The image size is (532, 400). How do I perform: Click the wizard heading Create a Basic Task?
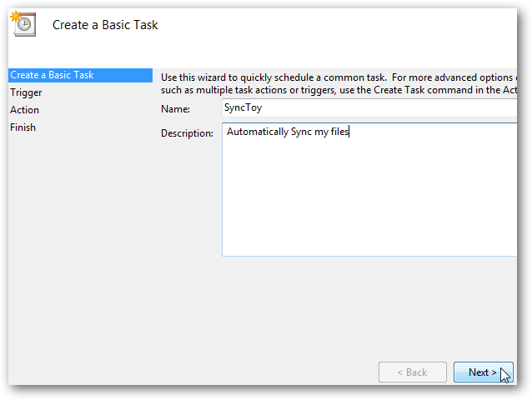pos(105,25)
